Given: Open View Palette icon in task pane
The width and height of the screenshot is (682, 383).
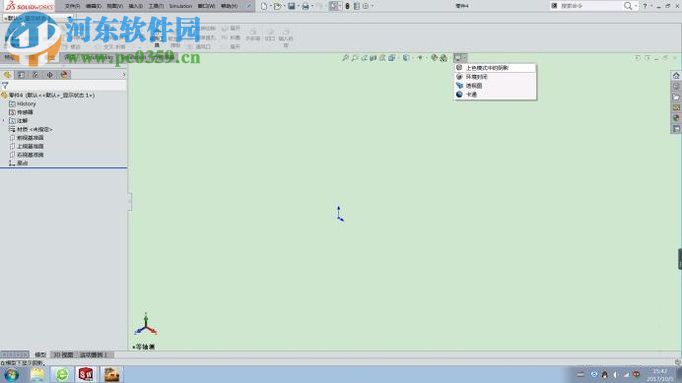Looking at the screenshot, I should point(676,107).
